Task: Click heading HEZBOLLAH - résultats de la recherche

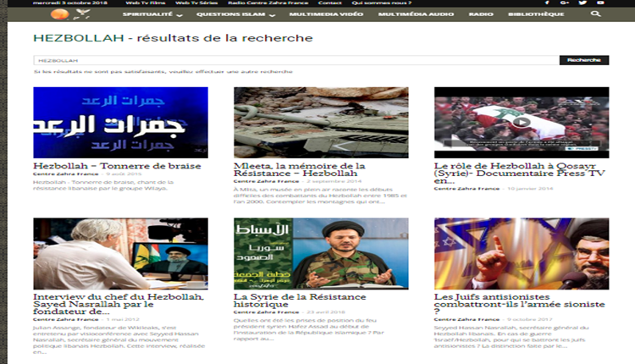Action: click(x=173, y=38)
